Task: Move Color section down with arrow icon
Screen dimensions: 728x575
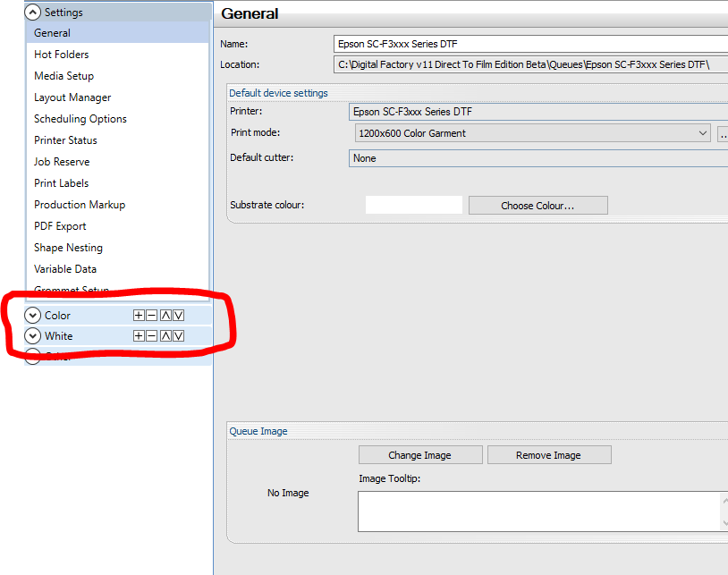Action: tap(178, 316)
